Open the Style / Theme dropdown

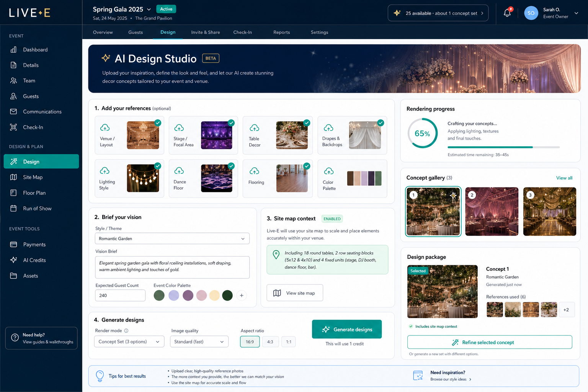click(x=172, y=238)
